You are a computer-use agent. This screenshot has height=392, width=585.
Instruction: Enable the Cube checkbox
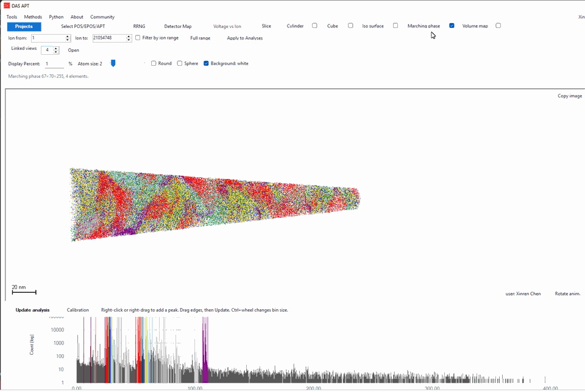pos(350,26)
